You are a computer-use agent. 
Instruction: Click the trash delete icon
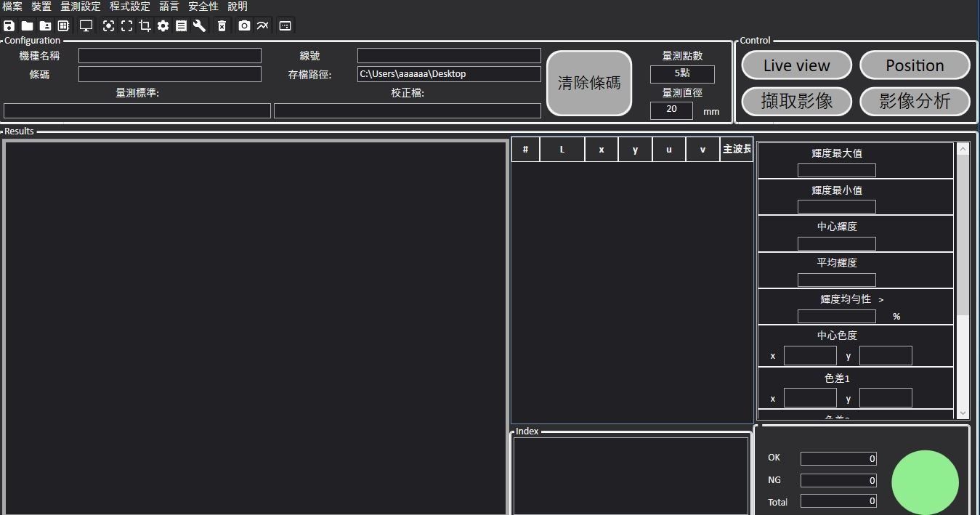click(x=222, y=25)
